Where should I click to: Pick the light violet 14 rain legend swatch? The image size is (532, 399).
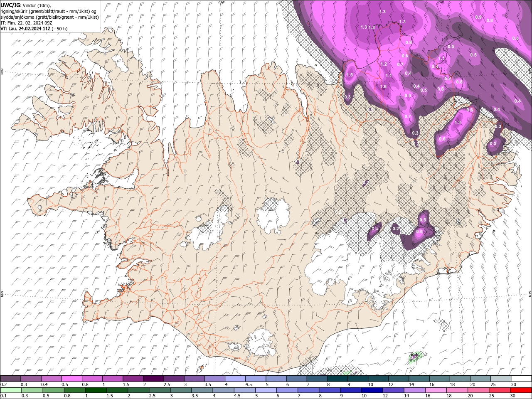(x=415, y=390)
